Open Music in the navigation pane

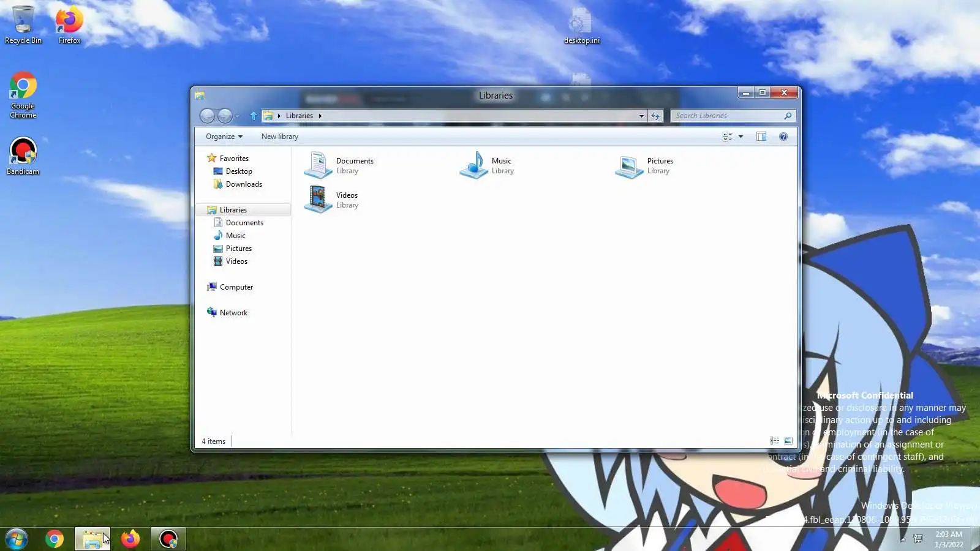coord(230,236)
